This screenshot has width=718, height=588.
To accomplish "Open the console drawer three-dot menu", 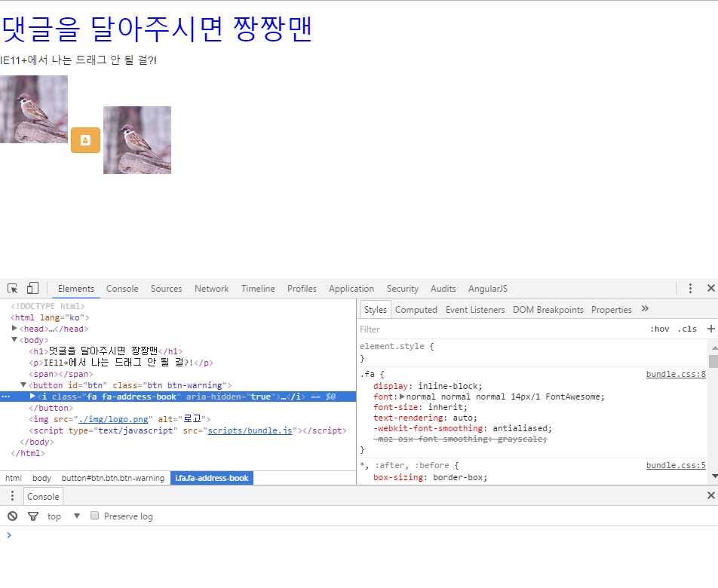I will pyautogui.click(x=12, y=496).
